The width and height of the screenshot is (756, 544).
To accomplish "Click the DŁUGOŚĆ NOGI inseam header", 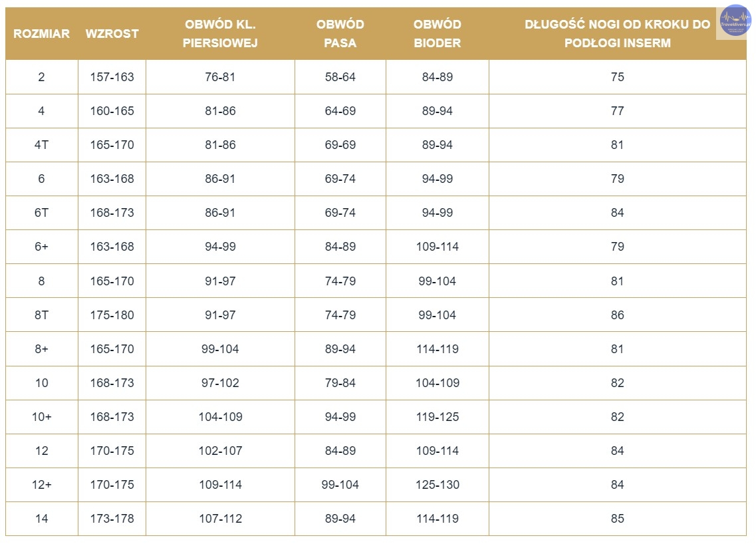I will 617,33.
